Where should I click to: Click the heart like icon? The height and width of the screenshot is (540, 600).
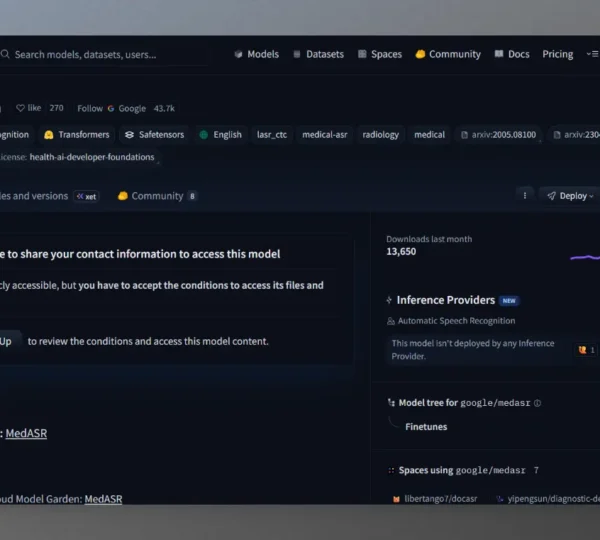coord(20,108)
